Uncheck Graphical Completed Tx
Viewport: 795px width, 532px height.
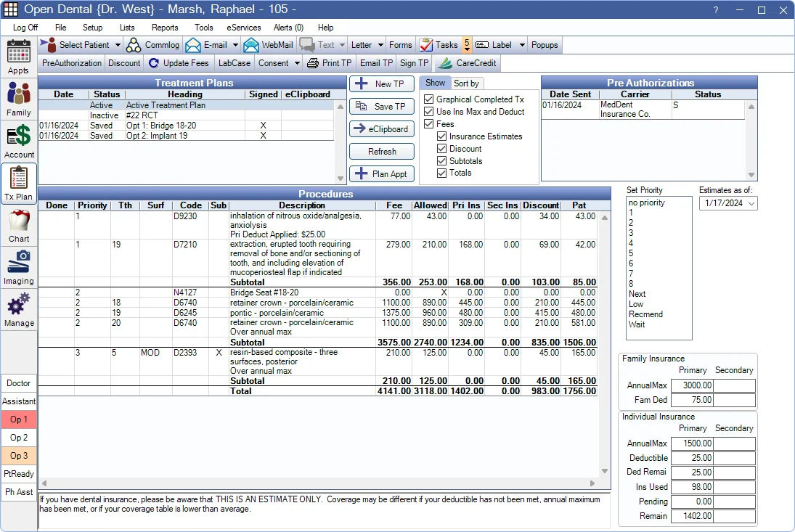point(429,99)
